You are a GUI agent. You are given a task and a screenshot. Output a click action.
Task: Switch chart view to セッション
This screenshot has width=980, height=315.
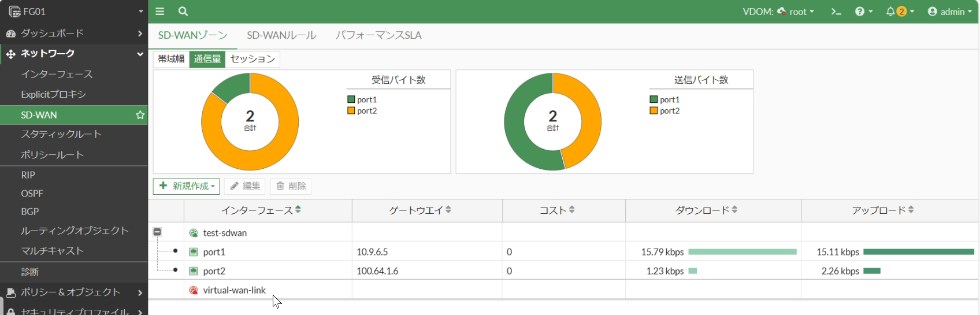(253, 59)
